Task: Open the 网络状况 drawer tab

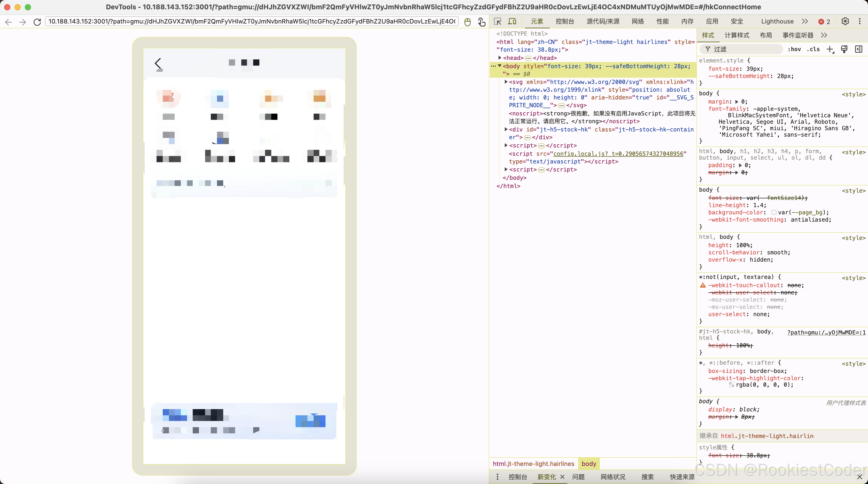Action: tap(613, 477)
